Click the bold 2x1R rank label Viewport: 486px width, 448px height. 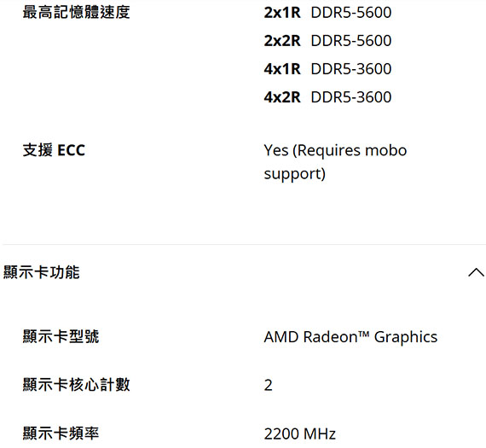[282, 13]
